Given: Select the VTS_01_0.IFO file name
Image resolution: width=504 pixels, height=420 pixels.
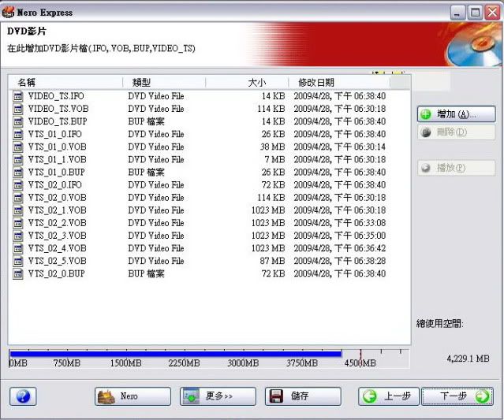Looking at the screenshot, I should (54, 134).
